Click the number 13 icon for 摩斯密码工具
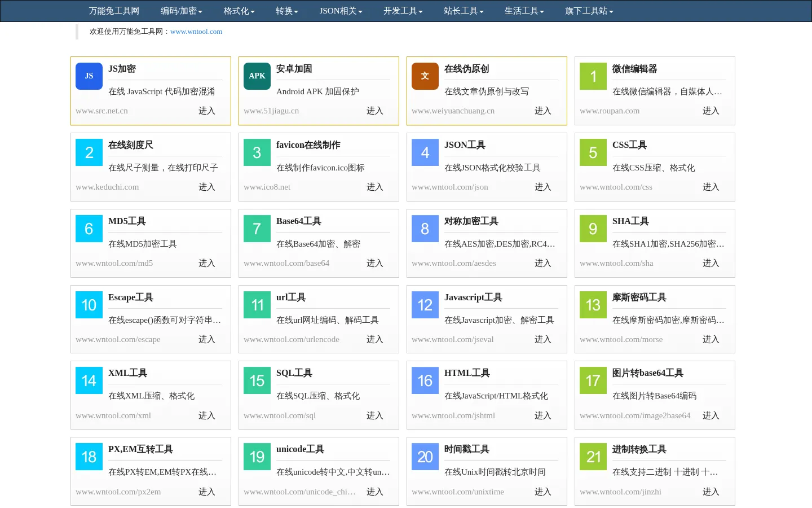The height and width of the screenshot is (508, 812). (593, 305)
